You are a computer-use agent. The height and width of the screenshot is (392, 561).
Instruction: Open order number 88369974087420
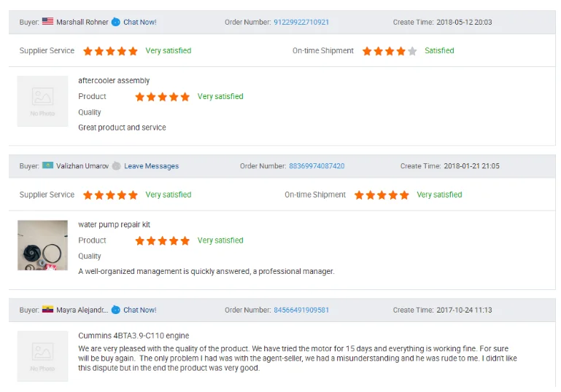317,166
